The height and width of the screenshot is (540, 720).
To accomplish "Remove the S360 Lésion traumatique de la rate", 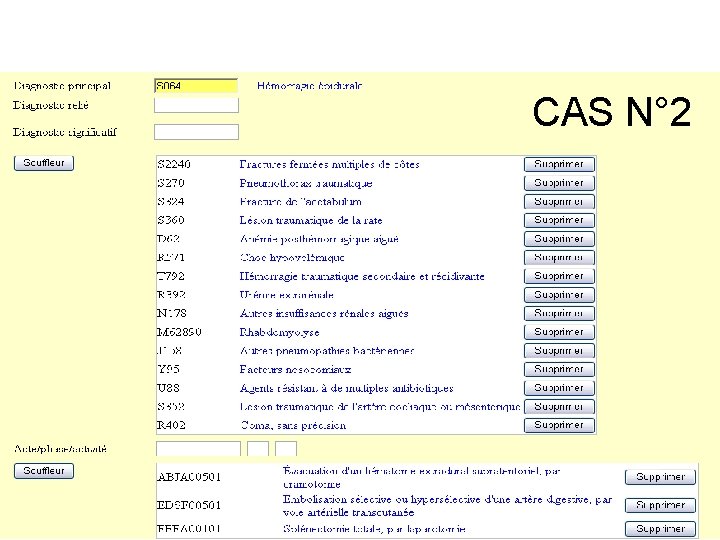I will pyautogui.click(x=559, y=220).
